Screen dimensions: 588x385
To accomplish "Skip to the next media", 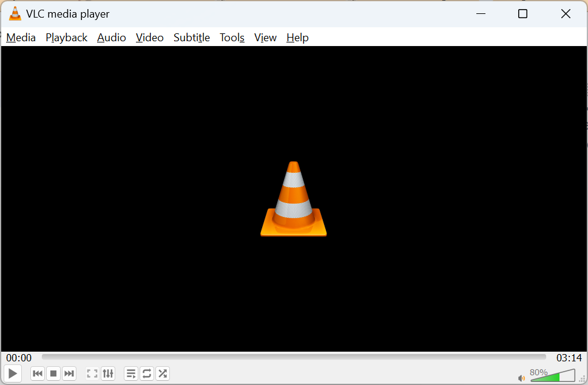I will [x=69, y=373].
